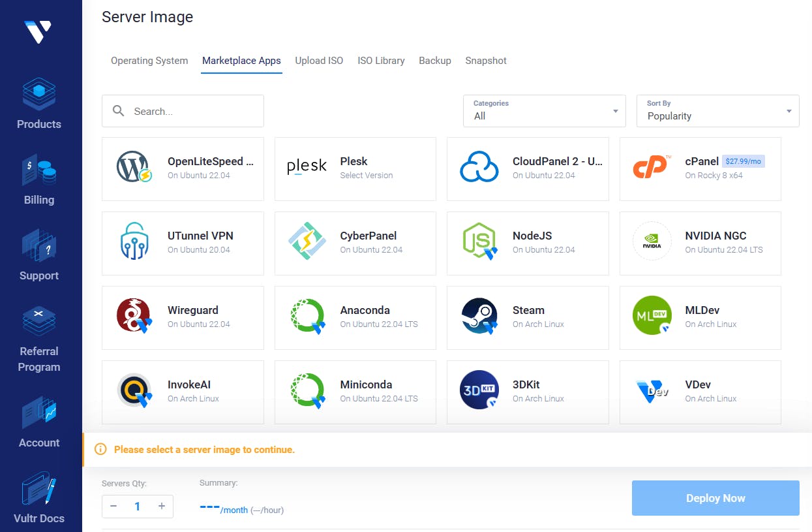Click the "Steam" app title
This screenshot has height=532, width=812.
[528, 310]
